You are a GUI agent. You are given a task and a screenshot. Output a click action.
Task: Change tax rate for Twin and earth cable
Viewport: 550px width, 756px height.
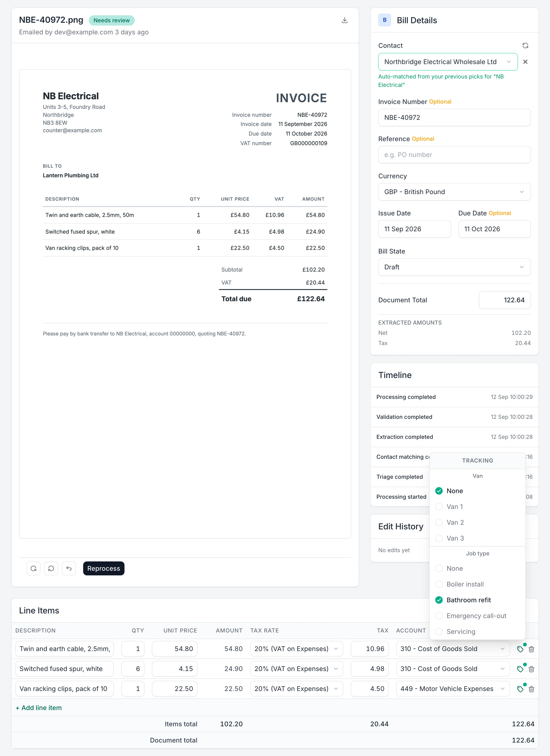[297, 649]
